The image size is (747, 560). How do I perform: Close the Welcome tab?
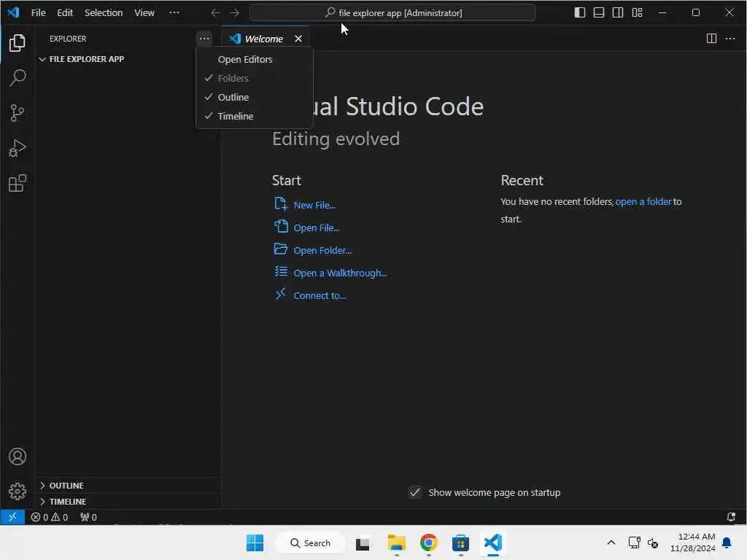298,39
